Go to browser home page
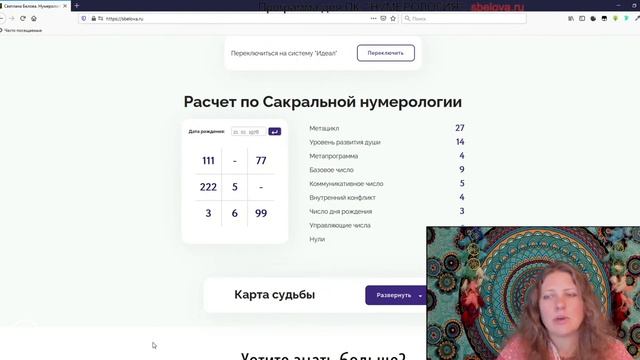The image size is (640, 360). point(34,18)
